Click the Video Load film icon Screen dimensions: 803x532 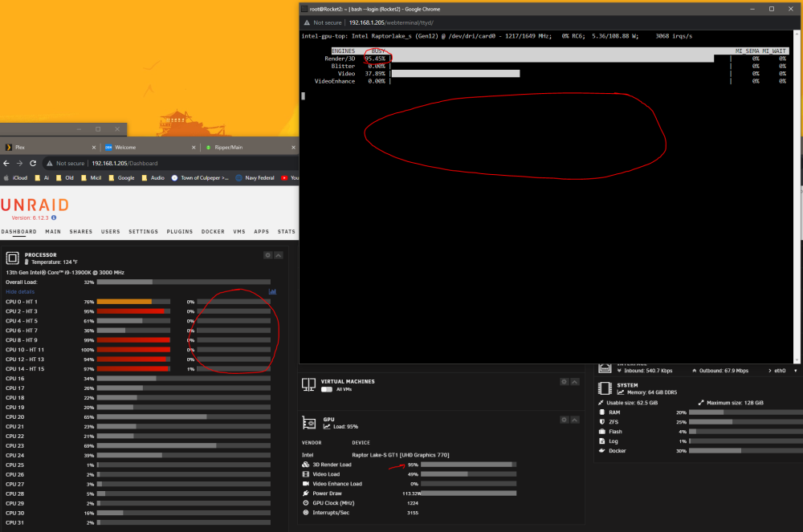[306, 475]
